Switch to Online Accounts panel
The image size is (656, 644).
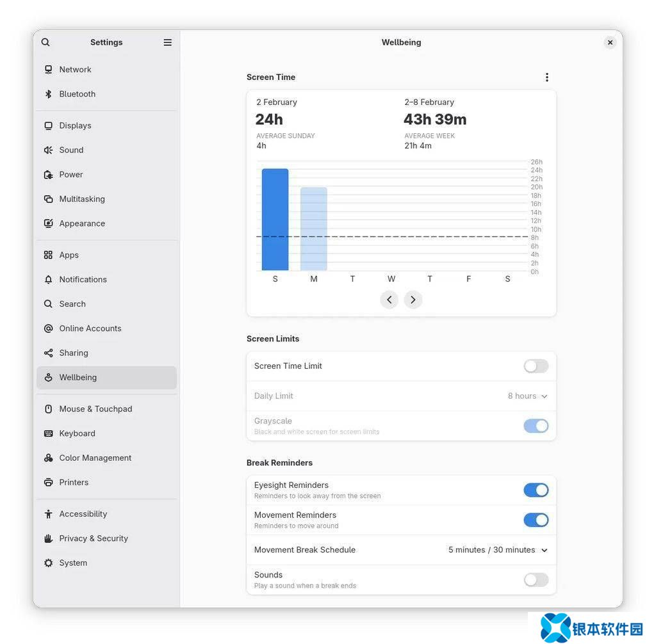click(90, 328)
